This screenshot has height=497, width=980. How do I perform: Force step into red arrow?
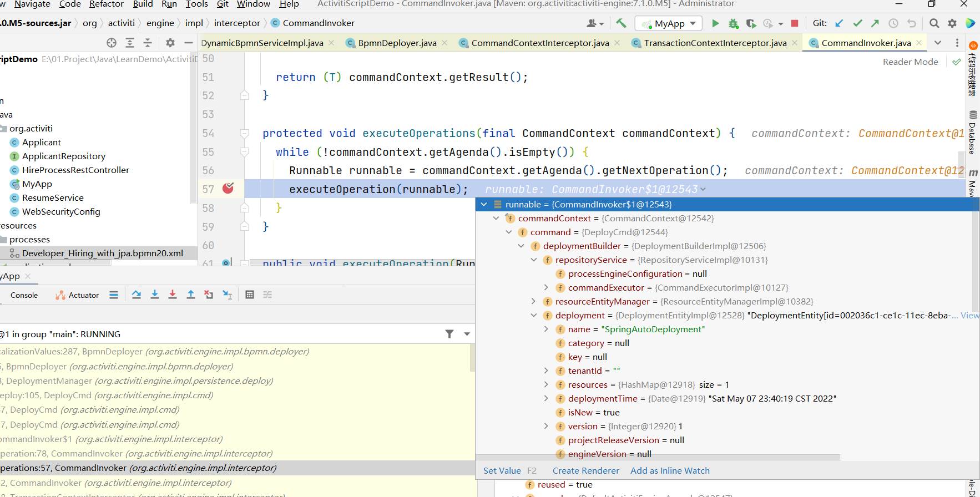[x=173, y=295]
